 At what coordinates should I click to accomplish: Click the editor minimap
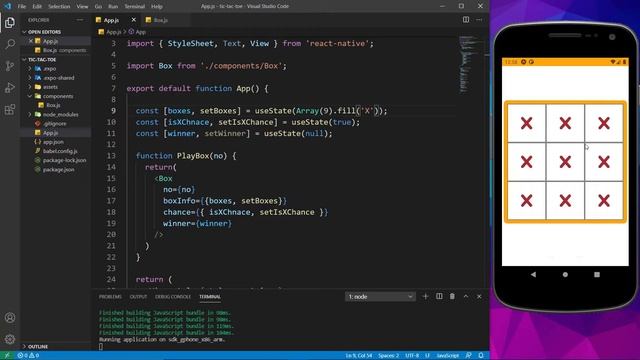(x=470, y=65)
